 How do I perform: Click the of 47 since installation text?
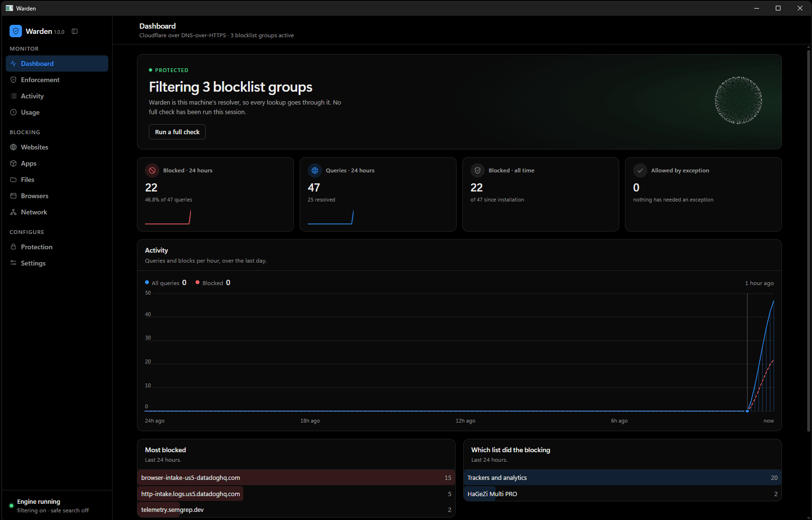tap(497, 200)
